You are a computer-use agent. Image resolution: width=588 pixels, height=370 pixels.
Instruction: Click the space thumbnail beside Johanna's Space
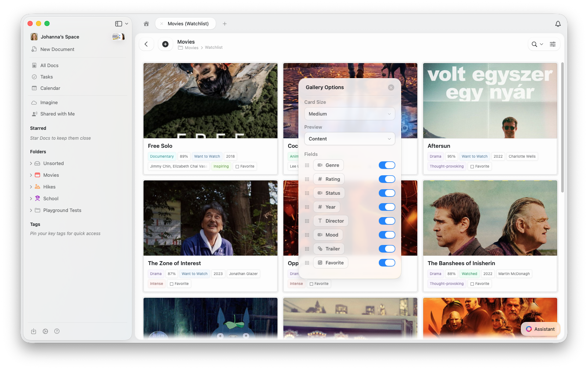point(118,37)
